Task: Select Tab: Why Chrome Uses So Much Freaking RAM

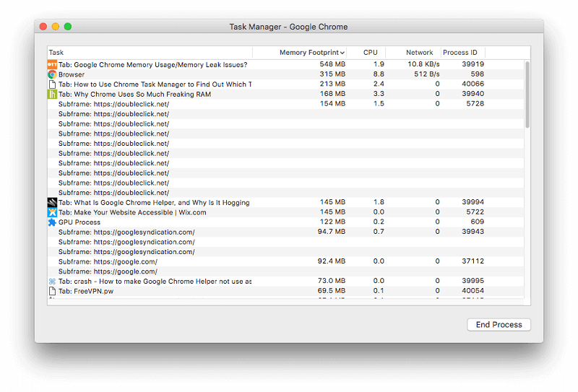Action: (285, 95)
